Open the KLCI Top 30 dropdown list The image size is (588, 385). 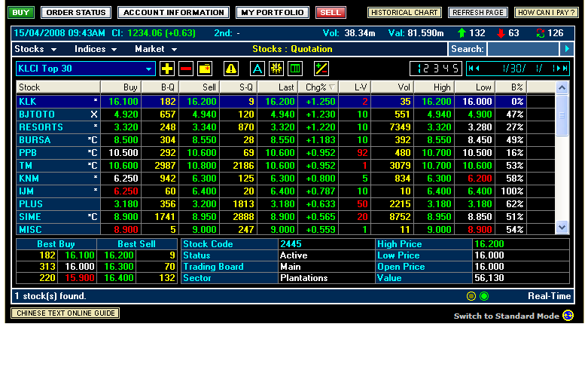coord(149,69)
